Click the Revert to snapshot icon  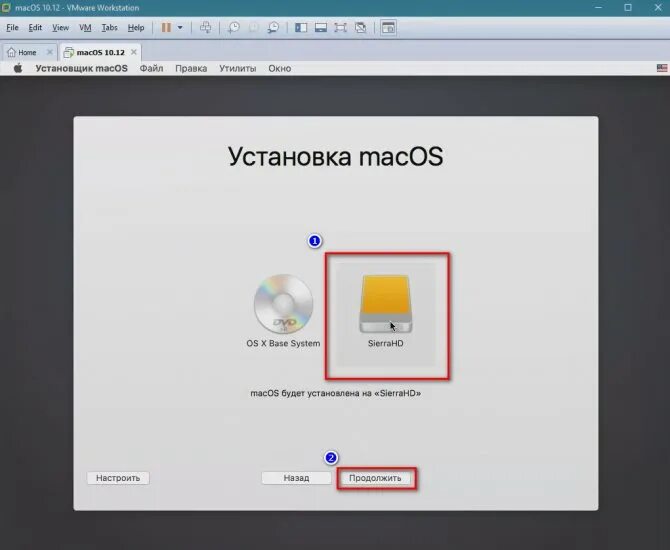tap(253, 27)
